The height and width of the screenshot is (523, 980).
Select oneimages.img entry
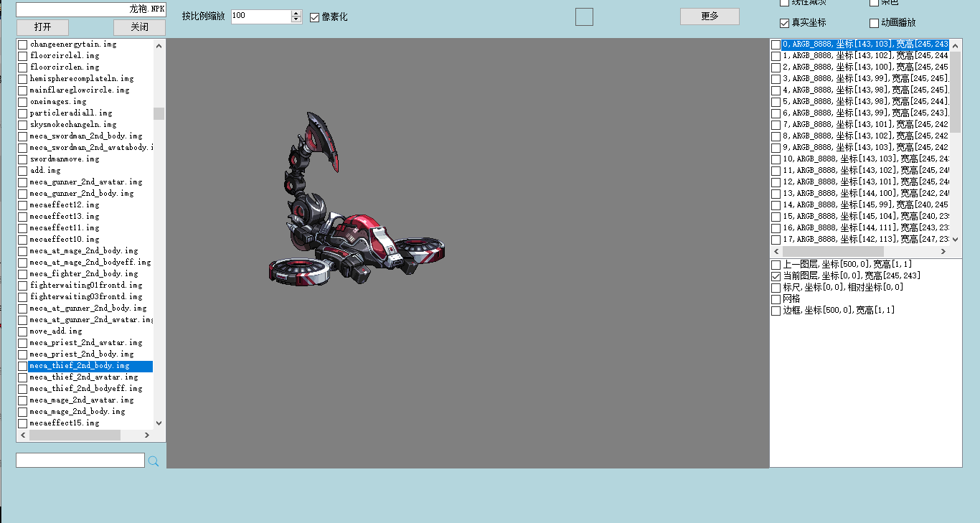point(58,102)
